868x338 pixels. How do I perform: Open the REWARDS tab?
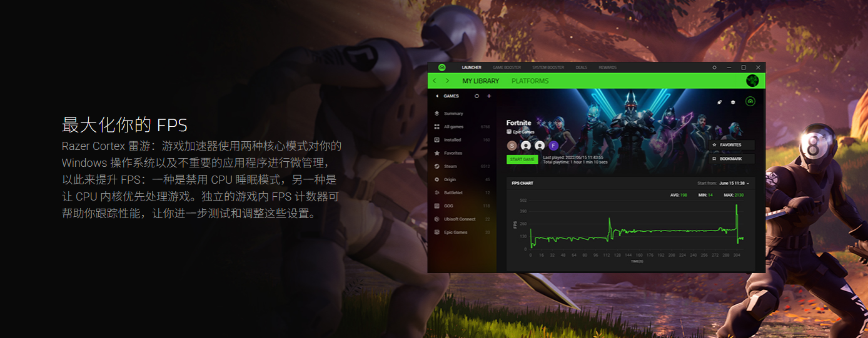607,67
